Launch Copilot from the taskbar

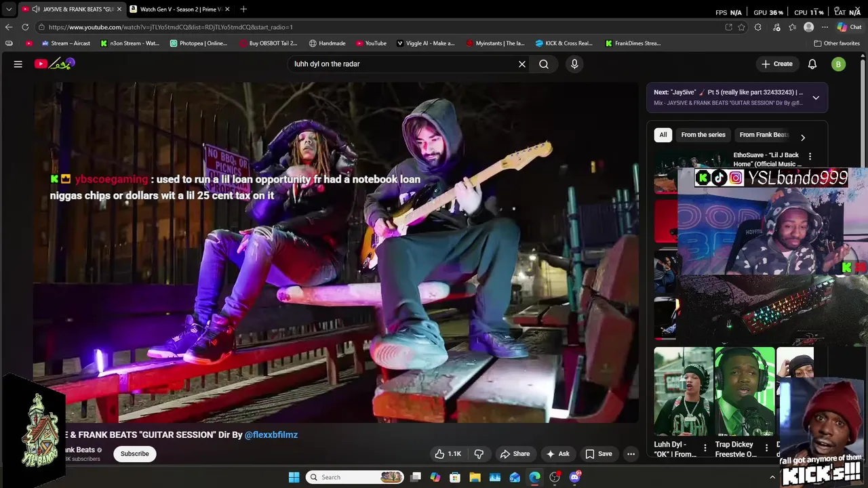point(435,477)
